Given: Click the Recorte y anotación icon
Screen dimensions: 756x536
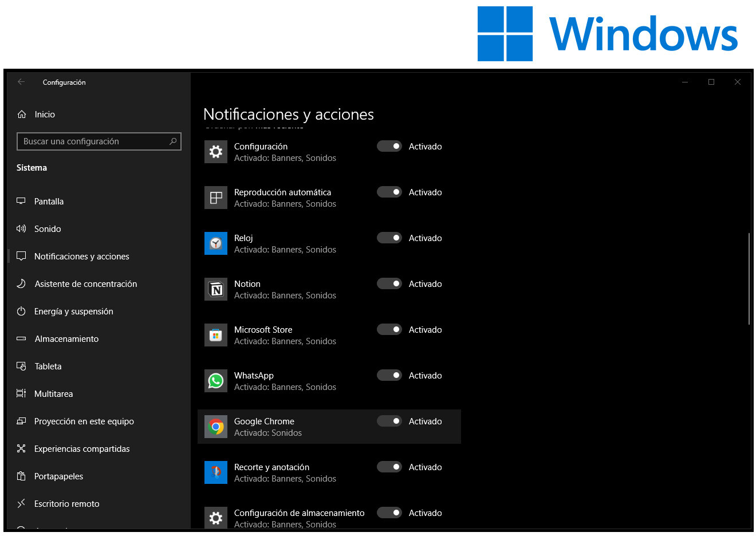Looking at the screenshot, I should tap(216, 472).
